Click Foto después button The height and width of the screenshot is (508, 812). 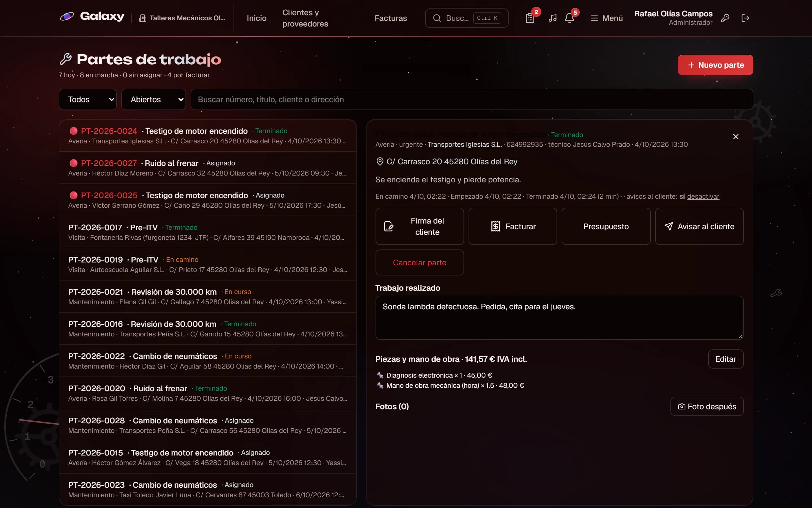click(x=707, y=406)
